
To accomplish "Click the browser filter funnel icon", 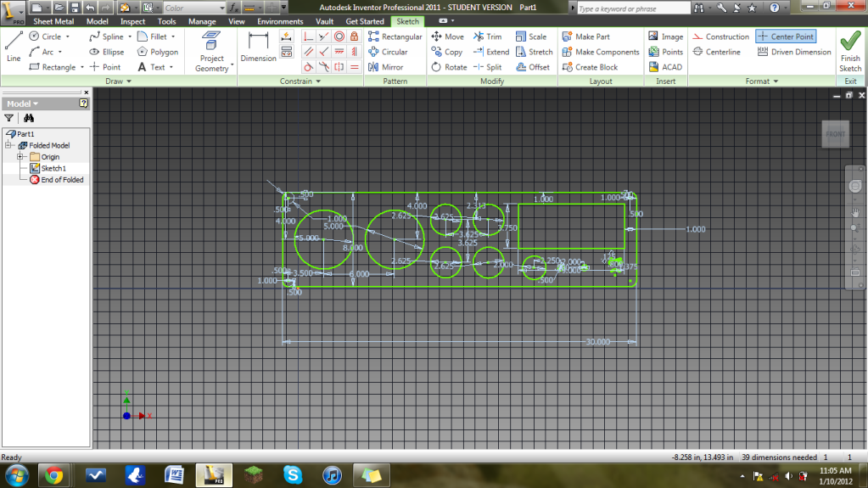I will click(x=8, y=118).
